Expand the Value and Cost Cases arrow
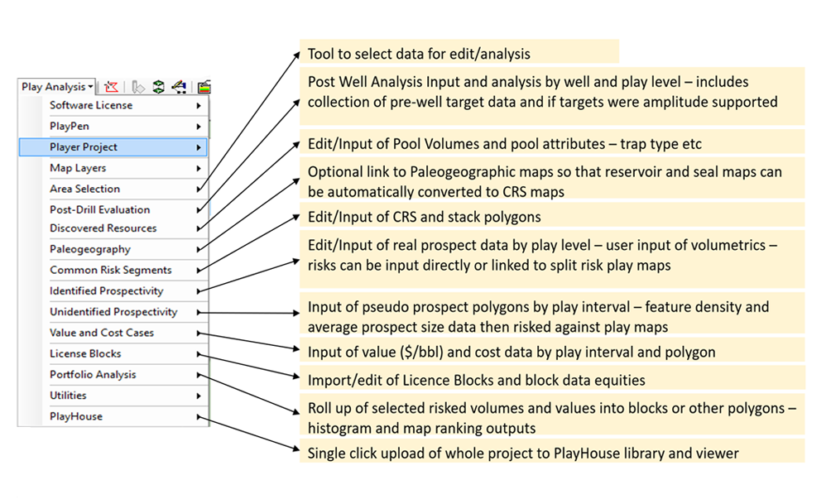Image resolution: width=831 pixels, height=504 pixels. (x=198, y=334)
